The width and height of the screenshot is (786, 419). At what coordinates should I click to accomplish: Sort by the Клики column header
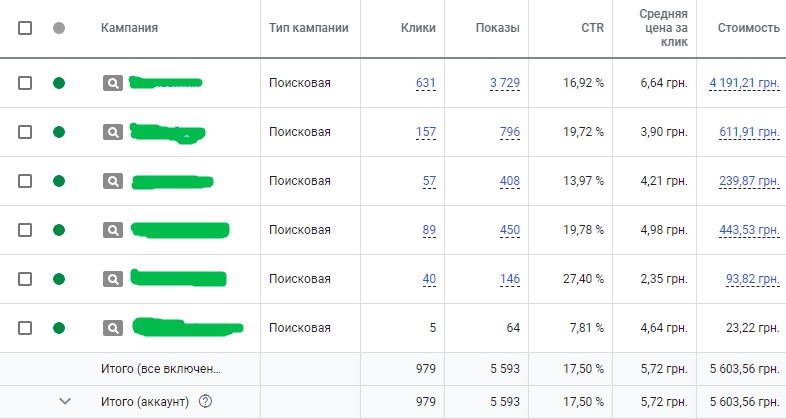[416, 28]
